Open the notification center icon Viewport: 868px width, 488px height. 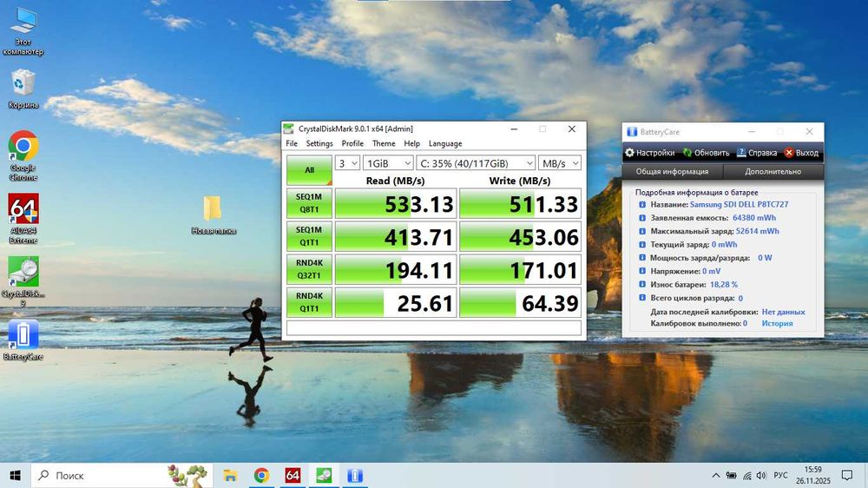click(x=847, y=475)
